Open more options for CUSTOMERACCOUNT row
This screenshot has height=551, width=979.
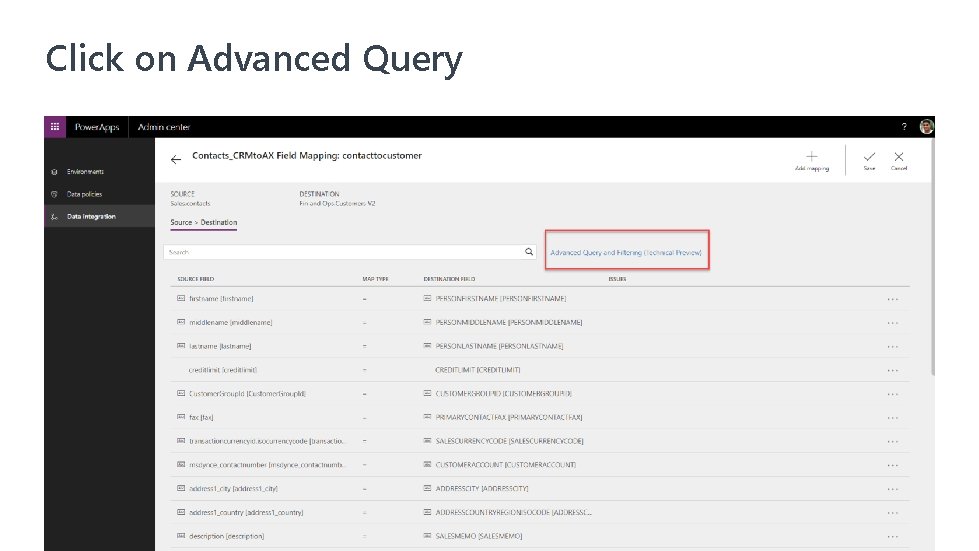(x=892, y=465)
